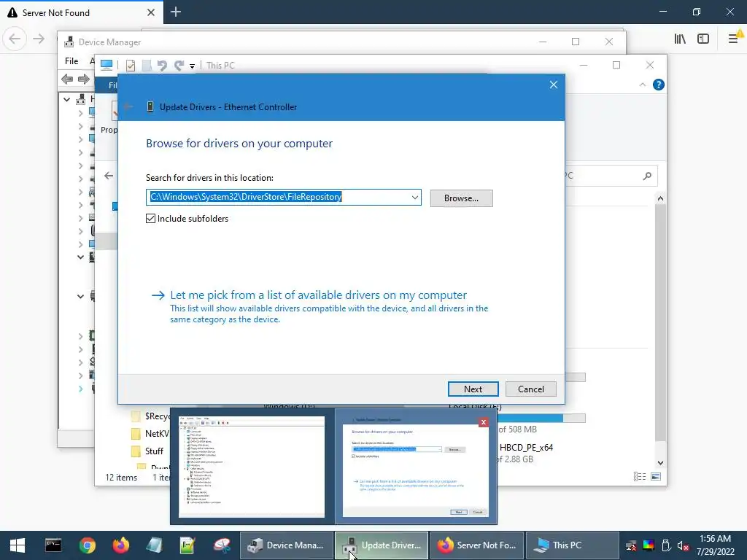Open the Firefox library icon
747x560 pixels.
click(680, 39)
